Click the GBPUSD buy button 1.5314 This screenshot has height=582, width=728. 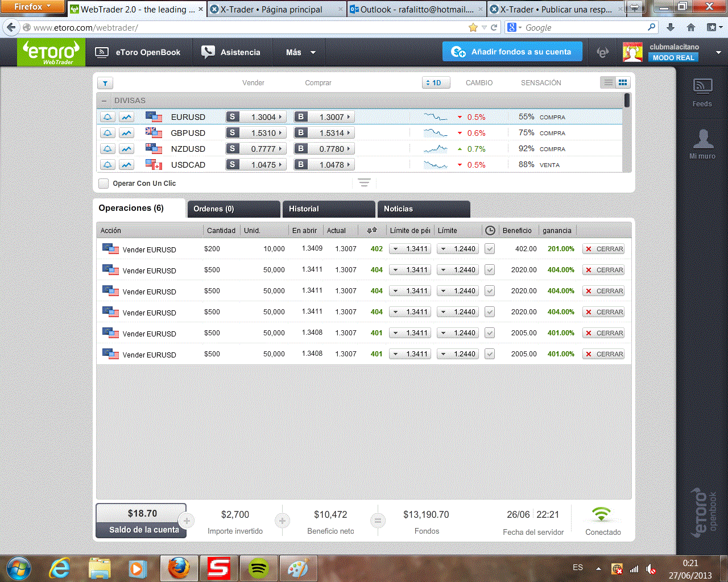coord(324,133)
